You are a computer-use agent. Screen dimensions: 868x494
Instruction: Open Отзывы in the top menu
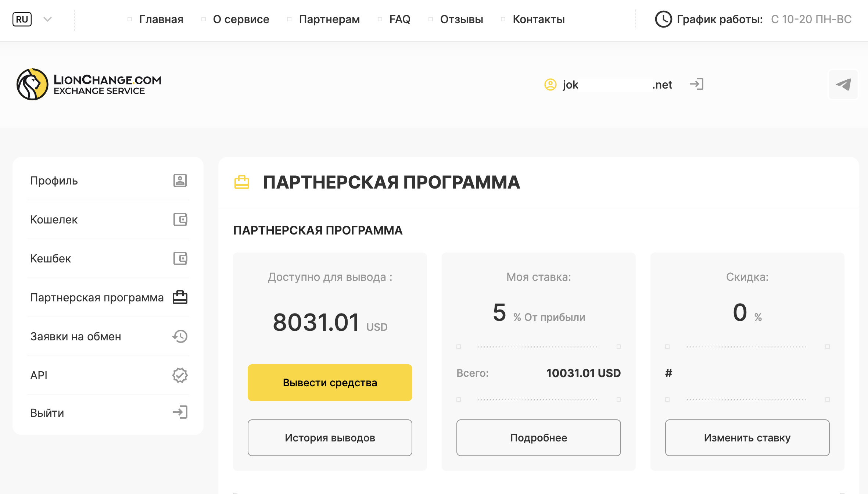point(461,19)
